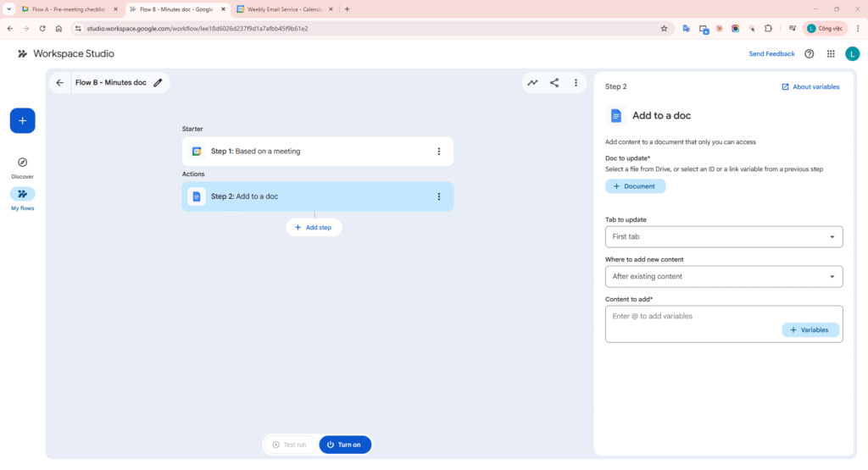This screenshot has width=868, height=470.
Task: Open the About variables link
Action: click(810, 86)
